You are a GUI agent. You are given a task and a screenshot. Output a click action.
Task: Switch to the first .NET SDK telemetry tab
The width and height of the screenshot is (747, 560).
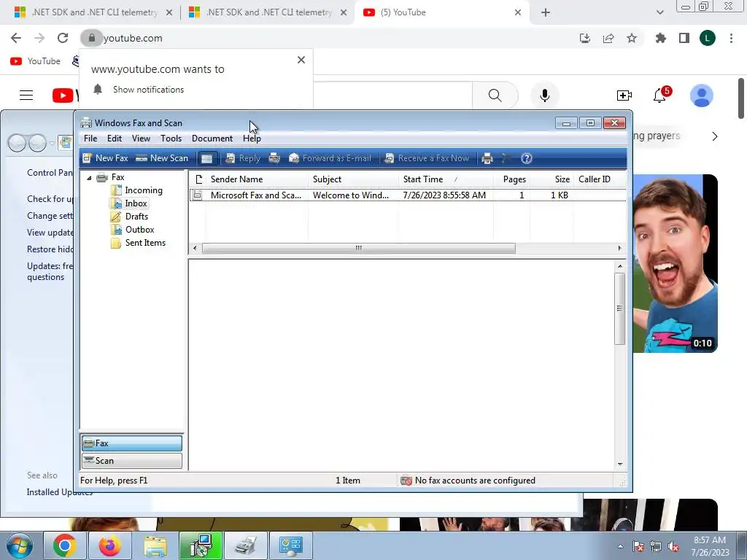(93, 12)
